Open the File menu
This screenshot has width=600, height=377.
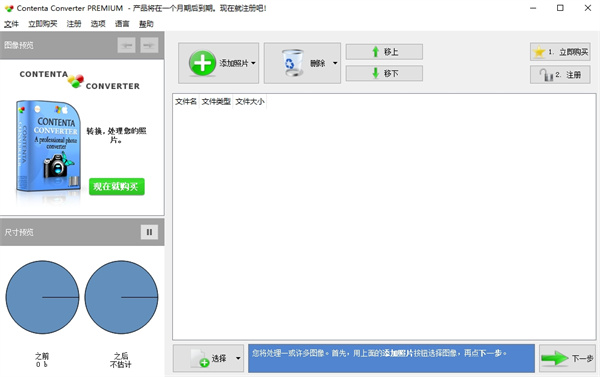(x=11, y=24)
